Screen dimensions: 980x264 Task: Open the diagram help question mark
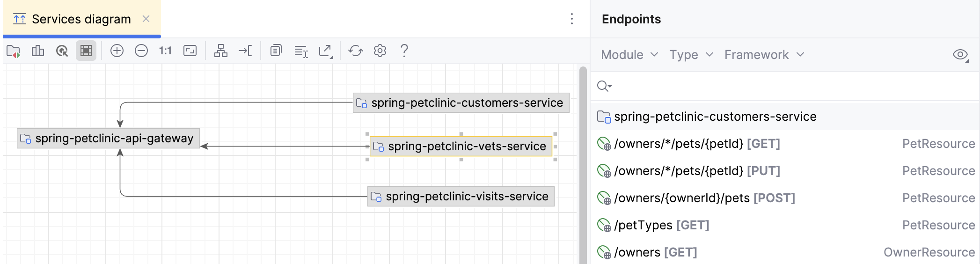(x=404, y=51)
